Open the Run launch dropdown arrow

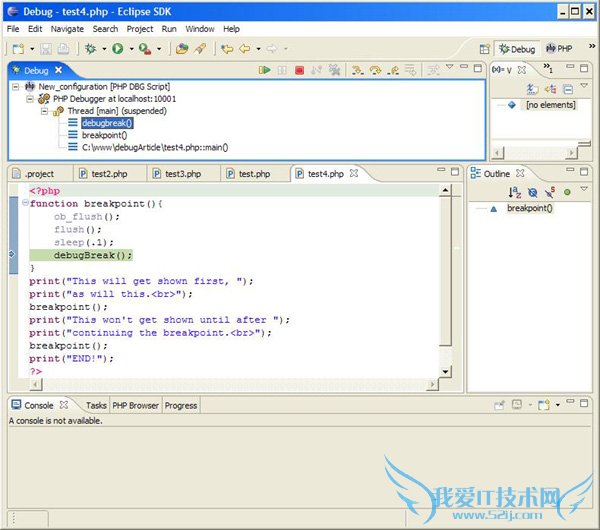131,49
